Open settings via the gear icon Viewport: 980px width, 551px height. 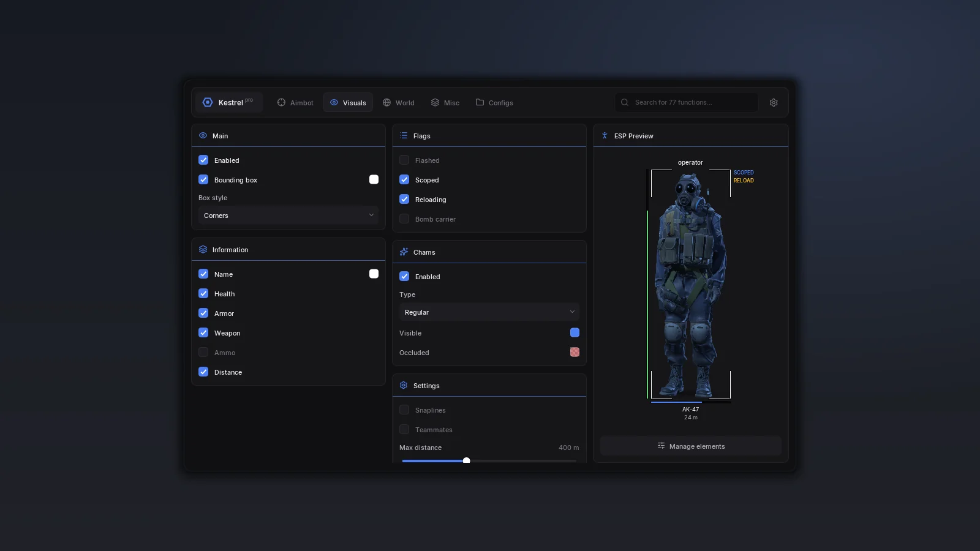[x=774, y=102]
